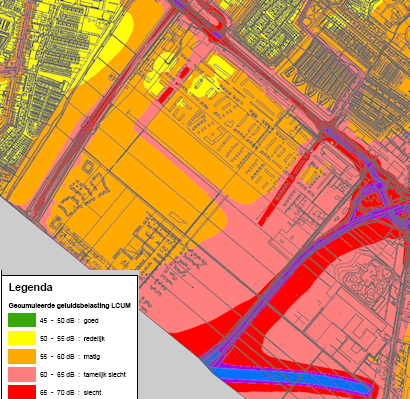The image size is (410, 399).
Task: Select the yellow 50-55 dB legend swatch
Action: 22,338
